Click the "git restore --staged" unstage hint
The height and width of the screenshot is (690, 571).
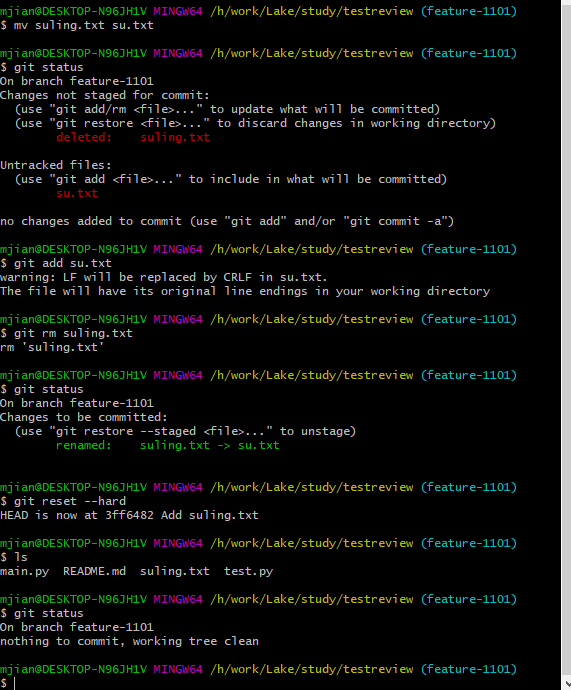click(x=185, y=431)
